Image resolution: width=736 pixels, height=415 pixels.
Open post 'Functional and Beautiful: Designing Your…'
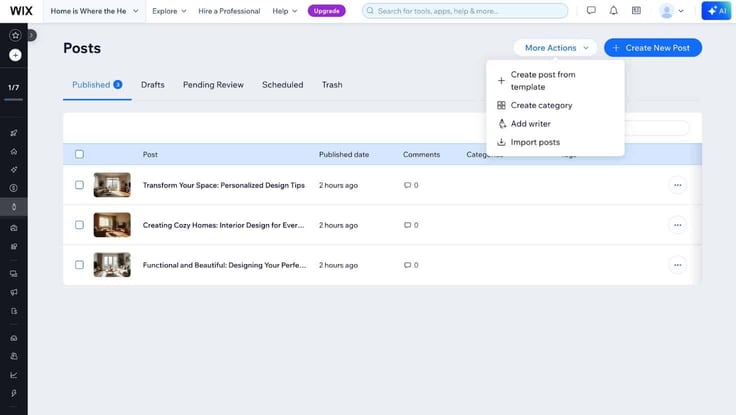(224, 265)
